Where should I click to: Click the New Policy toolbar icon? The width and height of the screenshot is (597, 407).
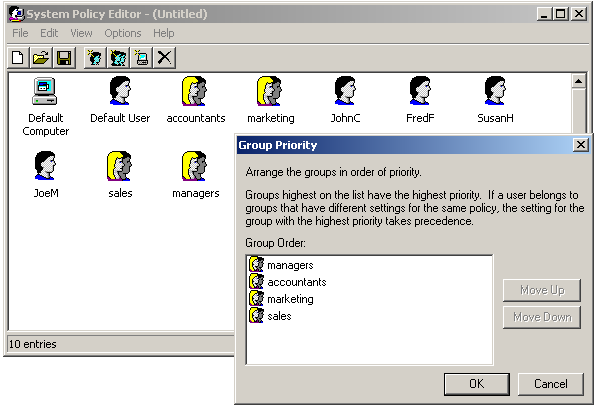(18, 58)
